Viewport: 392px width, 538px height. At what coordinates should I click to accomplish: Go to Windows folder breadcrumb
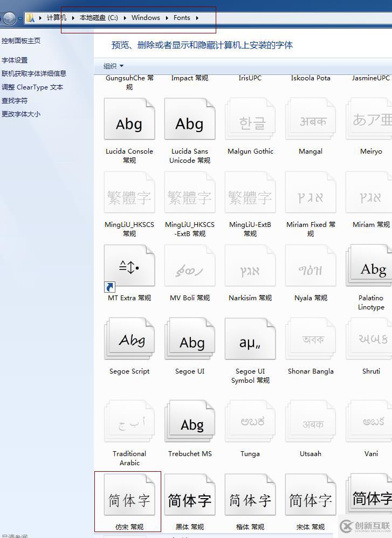(x=146, y=18)
